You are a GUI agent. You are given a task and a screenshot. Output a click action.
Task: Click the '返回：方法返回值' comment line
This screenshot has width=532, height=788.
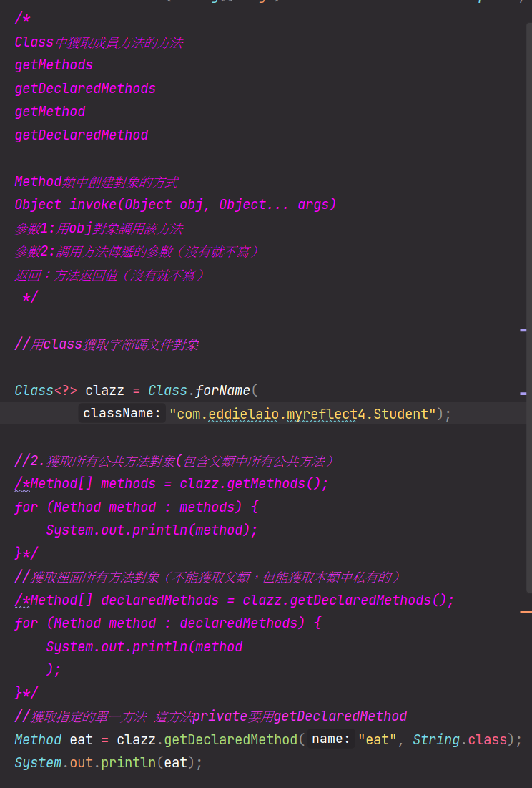coord(109,275)
